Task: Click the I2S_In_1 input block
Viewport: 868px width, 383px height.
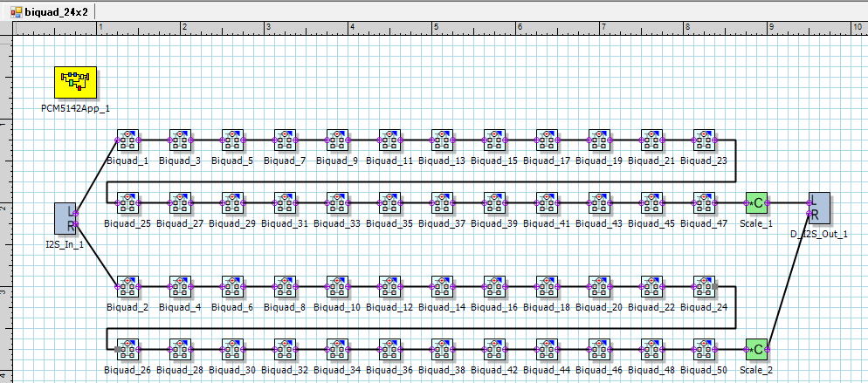Action: (65, 218)
